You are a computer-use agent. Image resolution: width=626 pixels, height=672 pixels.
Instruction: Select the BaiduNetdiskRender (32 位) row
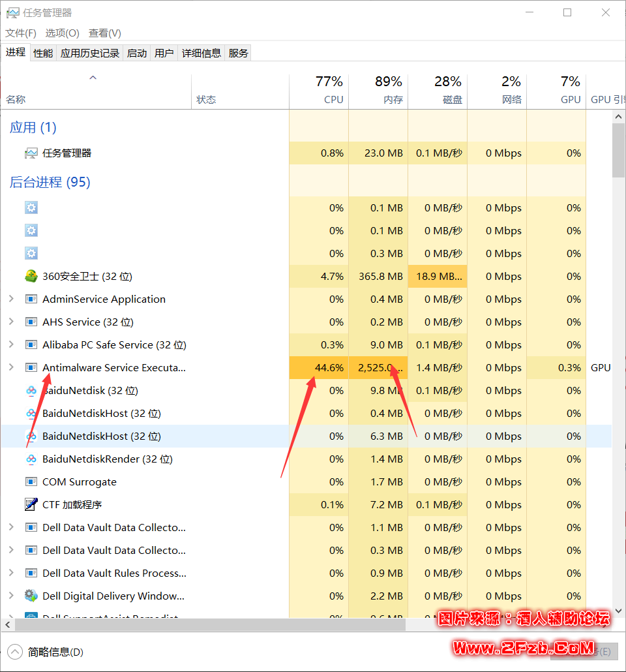[306, 459]
